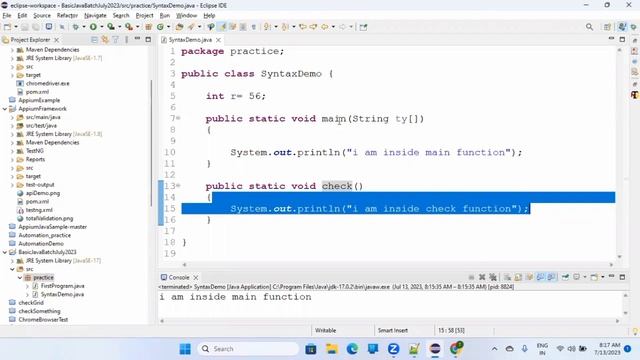640x360 pixels.
Task: Toggle Pin Console icon
Action: pyautogui.click(x=565, y=277)
